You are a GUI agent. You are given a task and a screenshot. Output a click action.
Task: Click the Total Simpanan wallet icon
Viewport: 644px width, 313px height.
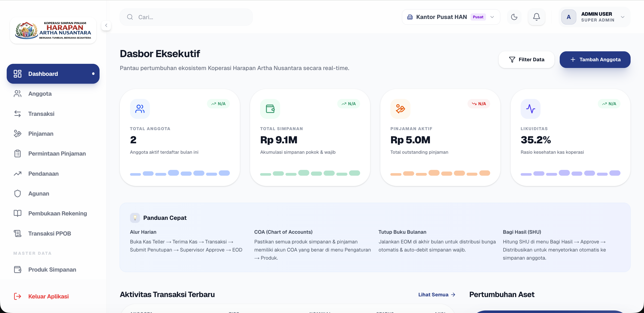coord(270,109)
